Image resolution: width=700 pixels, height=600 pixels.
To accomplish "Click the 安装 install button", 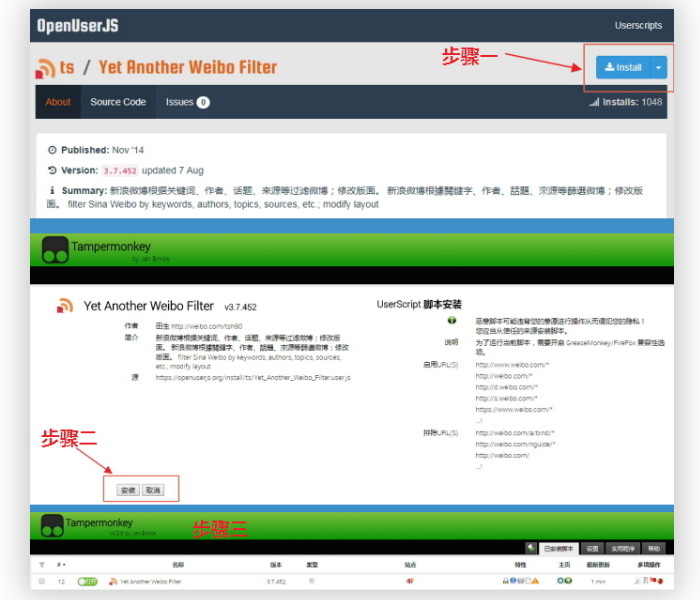I will coord(128,490).
